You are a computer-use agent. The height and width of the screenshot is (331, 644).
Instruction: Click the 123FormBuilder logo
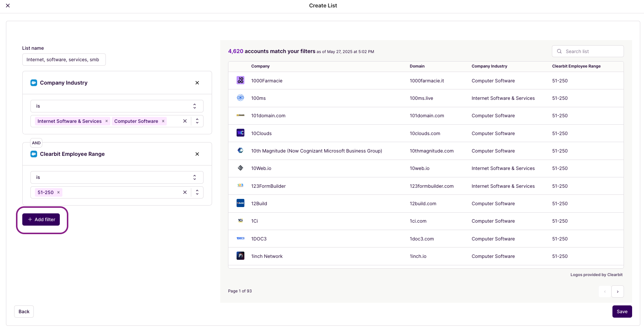click(241, 186)
